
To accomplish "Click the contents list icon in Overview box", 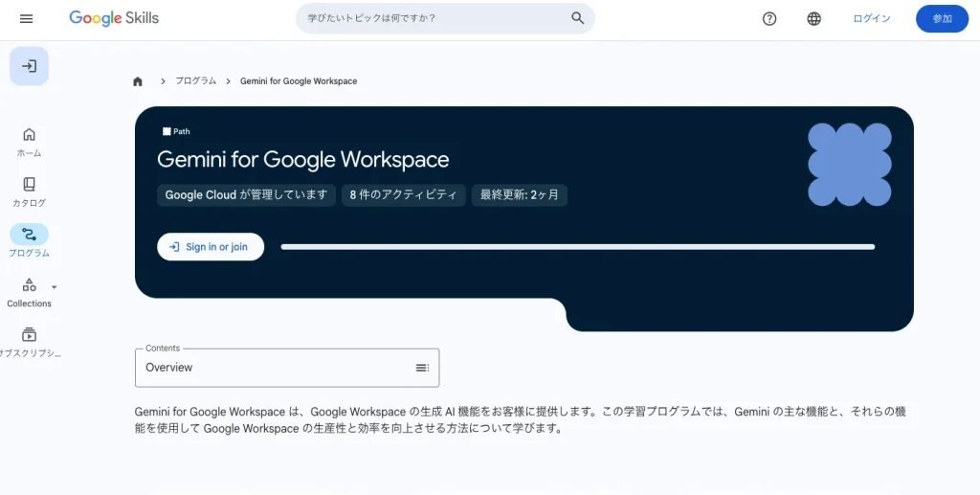I will 422,368.
